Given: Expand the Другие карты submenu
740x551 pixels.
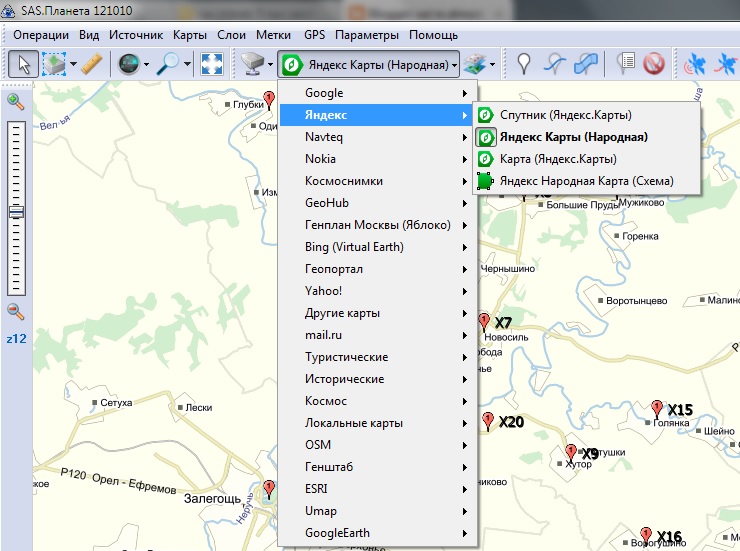Looking at the screenshot, I should point(378,313).
